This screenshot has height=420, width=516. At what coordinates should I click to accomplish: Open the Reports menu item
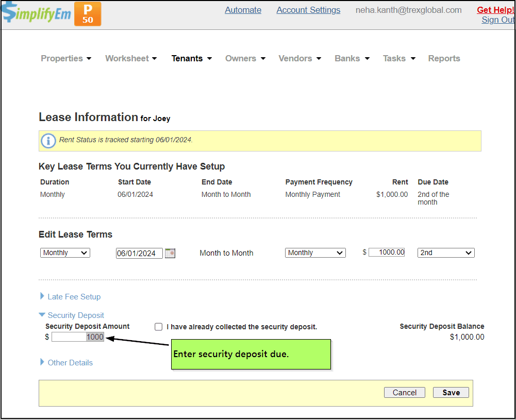[444, 59]
